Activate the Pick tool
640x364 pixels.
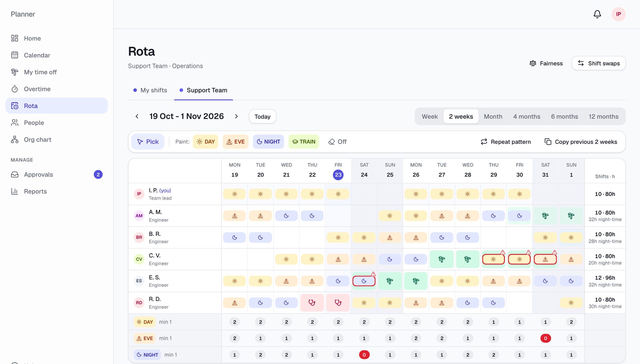tap(148, 142)
